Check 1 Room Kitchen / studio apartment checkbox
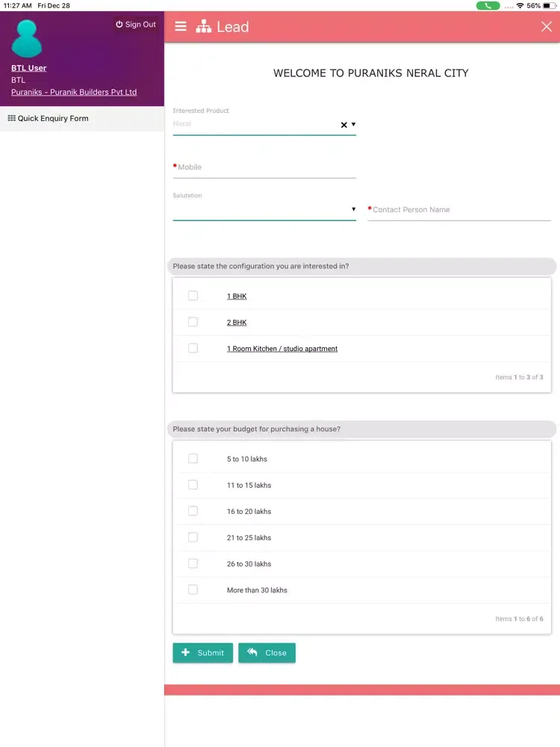This screenshot has height=747, width=560. (x=193, y=348)
